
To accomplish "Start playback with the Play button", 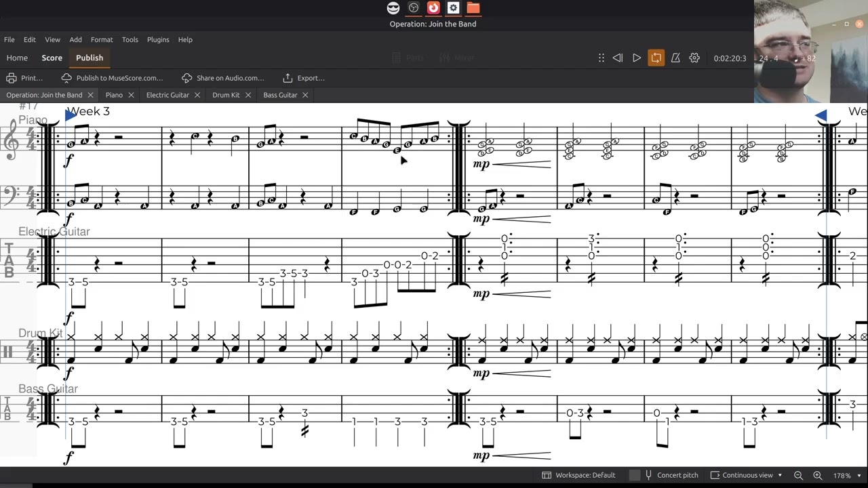I will pos(637,58).
